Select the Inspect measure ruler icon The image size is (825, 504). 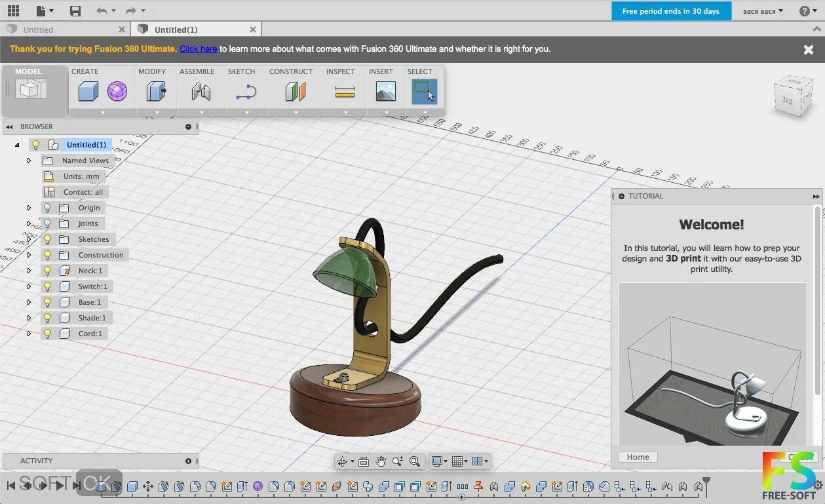pos(345,91)
